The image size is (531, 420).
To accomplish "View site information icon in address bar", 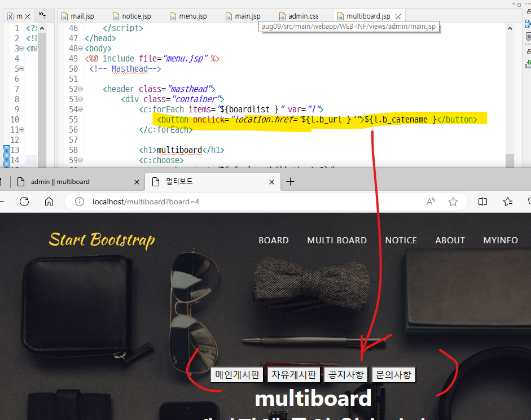I will [80, 202].
